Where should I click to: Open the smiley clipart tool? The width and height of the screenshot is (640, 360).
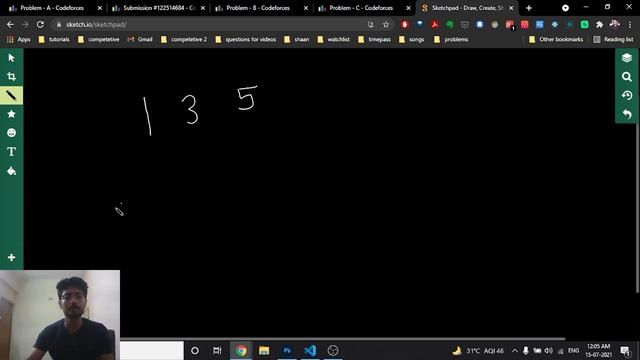[x=11, y=133]
